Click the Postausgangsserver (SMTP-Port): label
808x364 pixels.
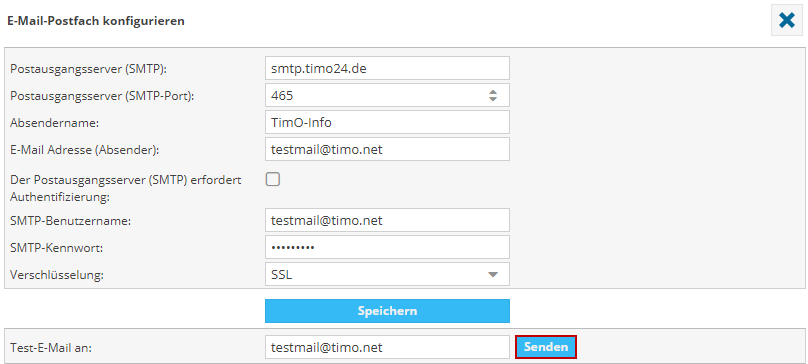[102, 96]
